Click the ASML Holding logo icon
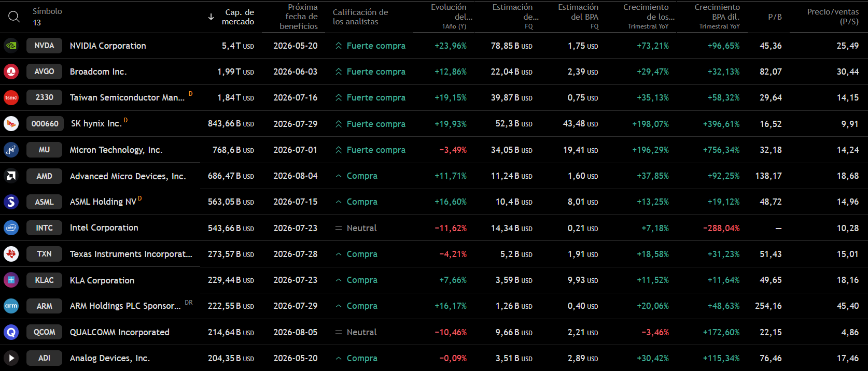This screenshot has height=371, width=868. pyautogui.click(x=11, y=202)
